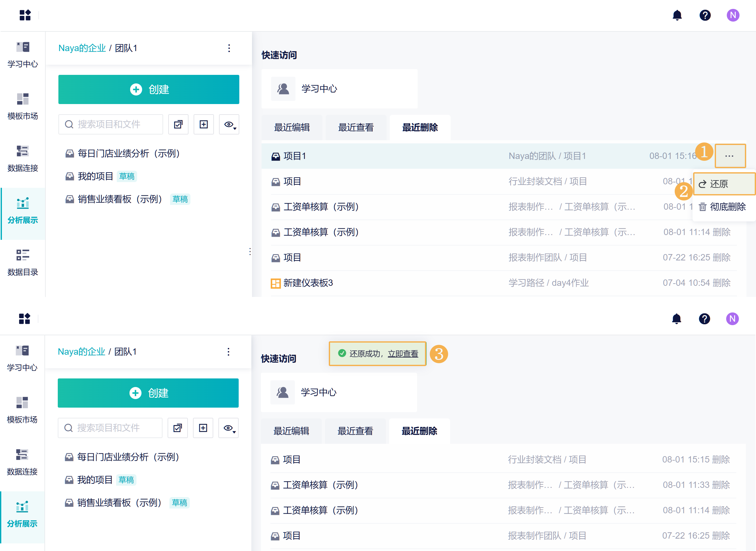756x551 pixels.
Task: Click the add-folder plus icon beside upper search box
Action: (x=203, y=124)
